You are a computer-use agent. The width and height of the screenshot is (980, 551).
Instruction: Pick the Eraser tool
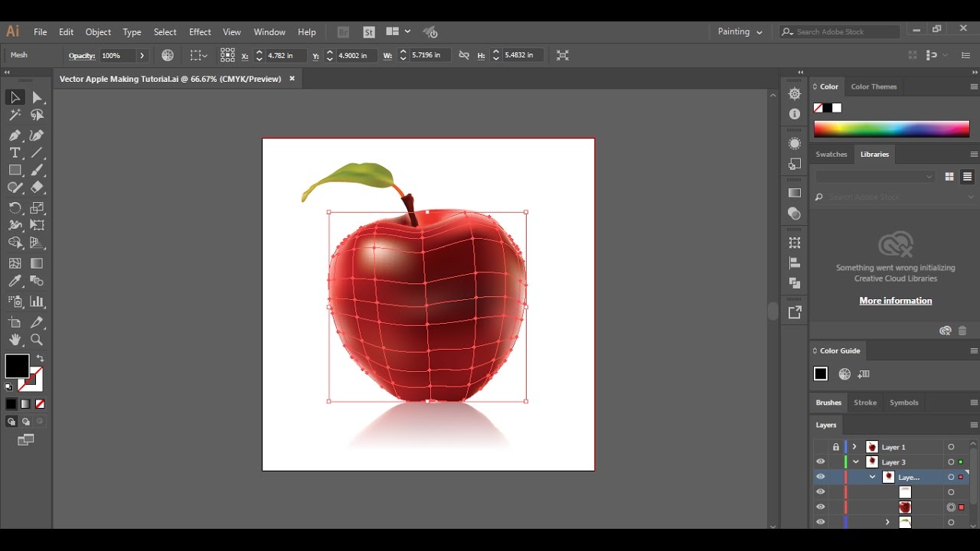point(38,187)
